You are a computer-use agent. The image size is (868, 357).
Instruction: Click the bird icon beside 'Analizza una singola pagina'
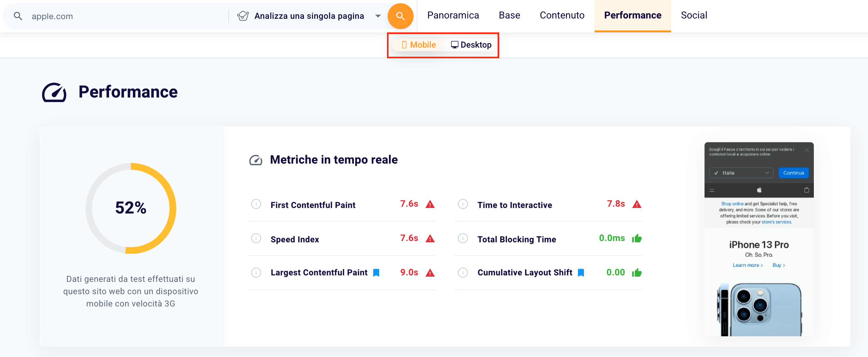243,16
